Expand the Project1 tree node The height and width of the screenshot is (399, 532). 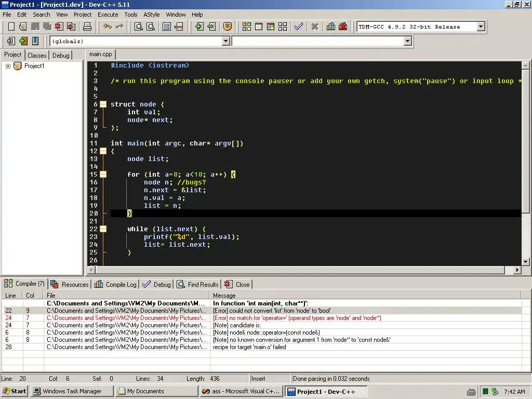(8, 66)
